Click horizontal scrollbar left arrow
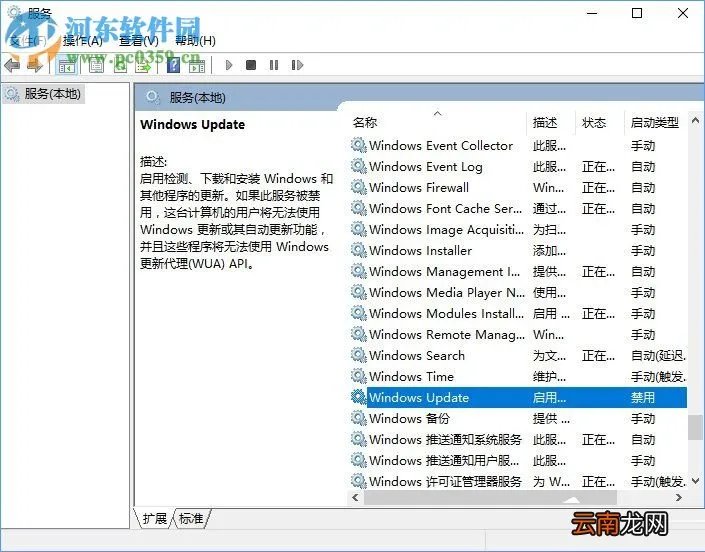Viewport: 705px width, 552px height. point(356,498)
